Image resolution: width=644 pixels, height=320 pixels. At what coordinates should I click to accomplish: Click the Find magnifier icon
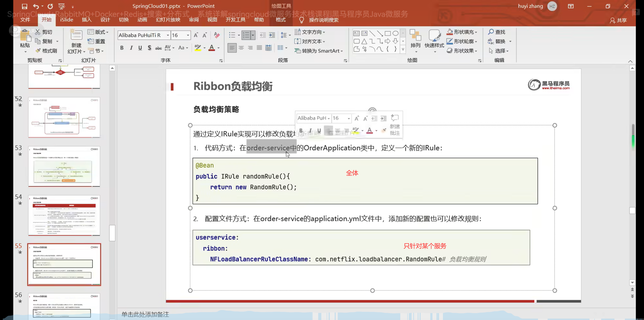pyautogui.click(x=491, y=32)
